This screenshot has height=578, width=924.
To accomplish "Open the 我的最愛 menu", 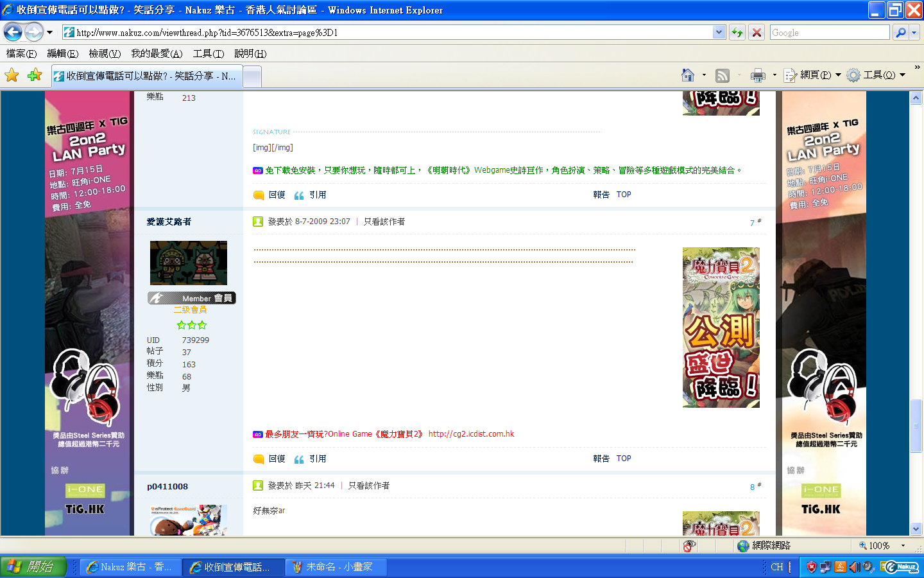I will pyautogui.click(x=157, y=53).
